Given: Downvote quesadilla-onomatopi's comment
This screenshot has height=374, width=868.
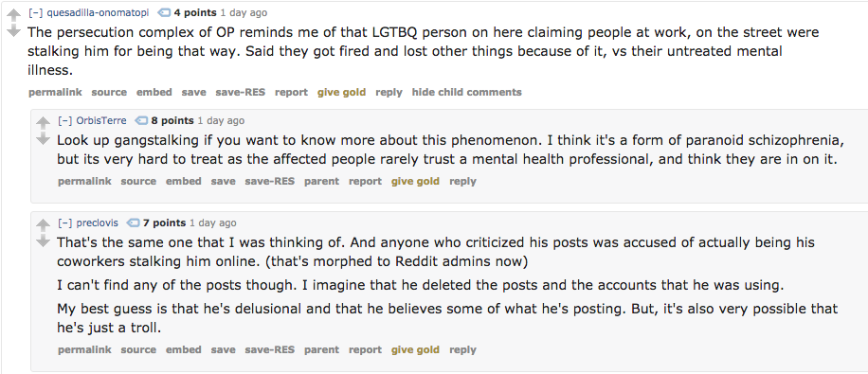Looking at the screenshot, I should pyautogui.click(x=13, y=31).
